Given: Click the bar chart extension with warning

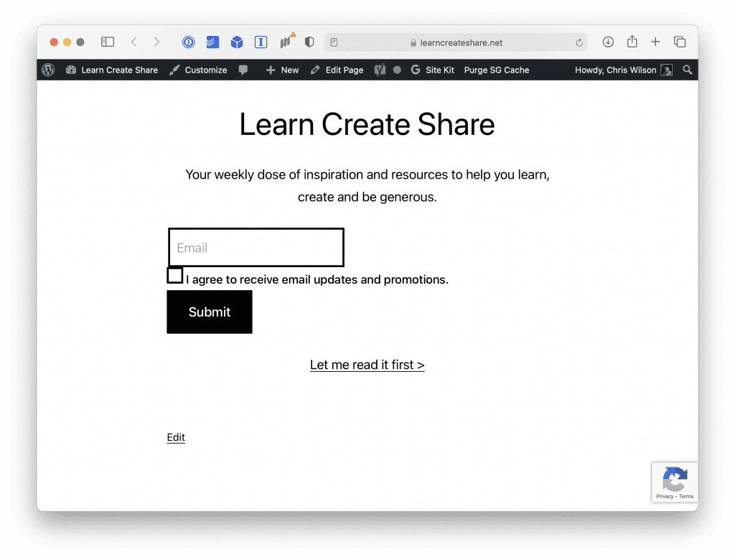Looking at the screenshot, I should (x=286, y=41).
